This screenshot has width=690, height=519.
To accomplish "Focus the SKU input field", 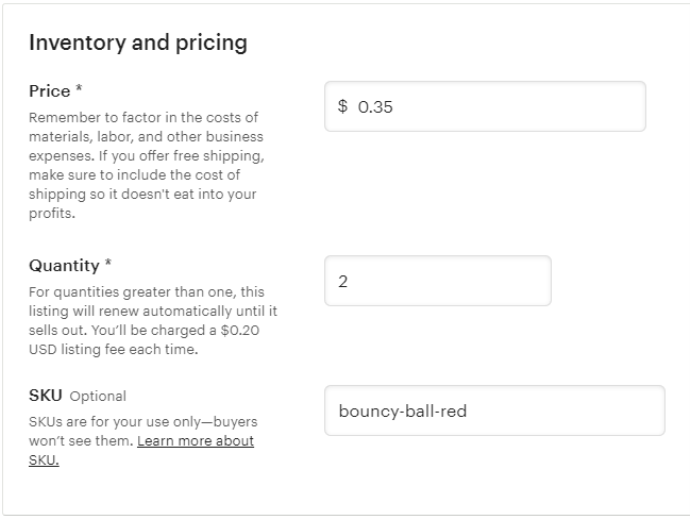I will 494,411.
